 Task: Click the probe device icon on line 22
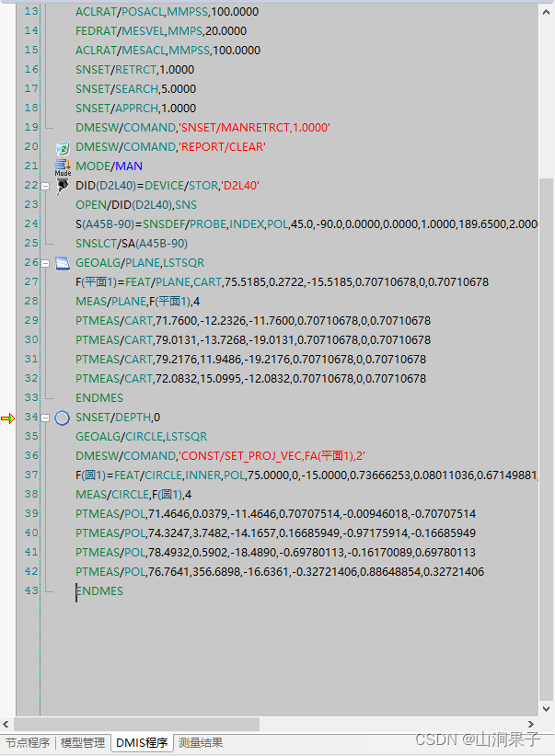coord(63,186)
